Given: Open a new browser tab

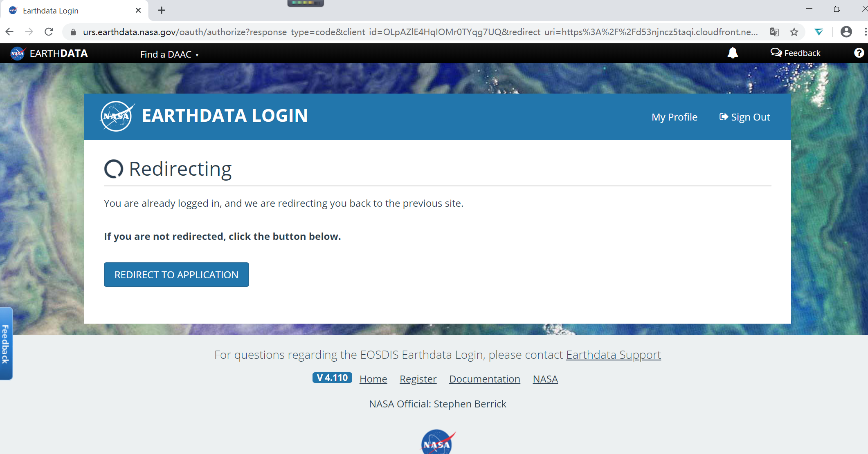Looking at the screenshot, I should click(162, 11).
